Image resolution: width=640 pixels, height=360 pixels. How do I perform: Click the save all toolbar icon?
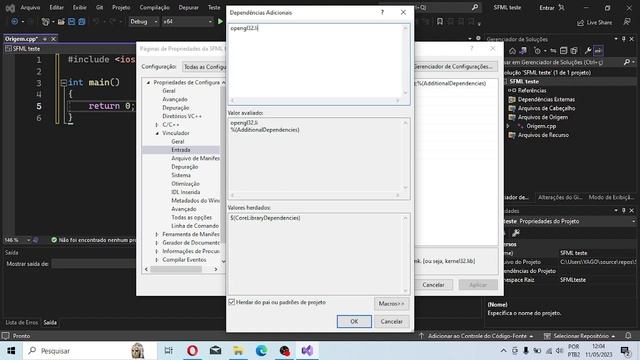82,21
